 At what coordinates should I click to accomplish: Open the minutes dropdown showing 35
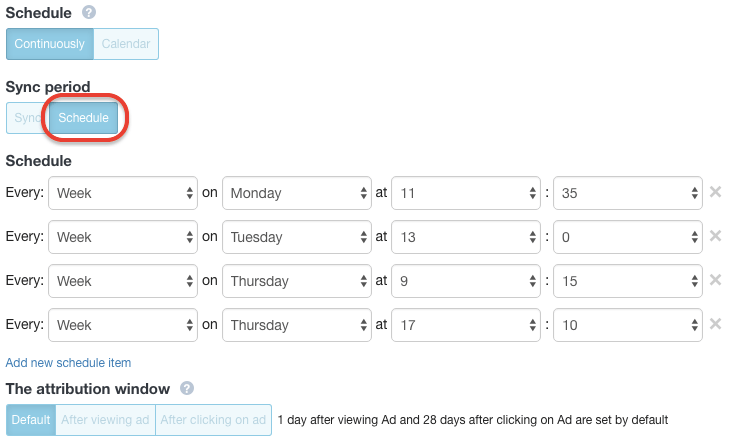(x=628, y=193)
